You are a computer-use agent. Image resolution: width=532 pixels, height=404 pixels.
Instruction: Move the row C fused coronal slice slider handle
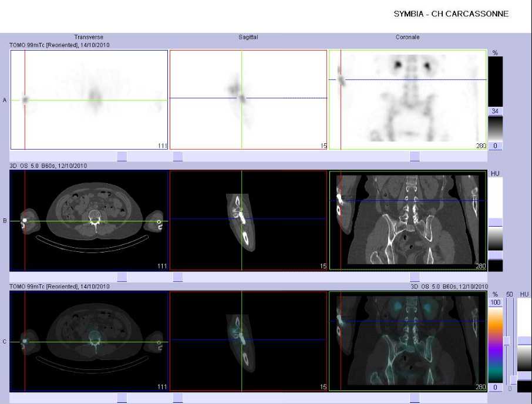click(415, 398)
